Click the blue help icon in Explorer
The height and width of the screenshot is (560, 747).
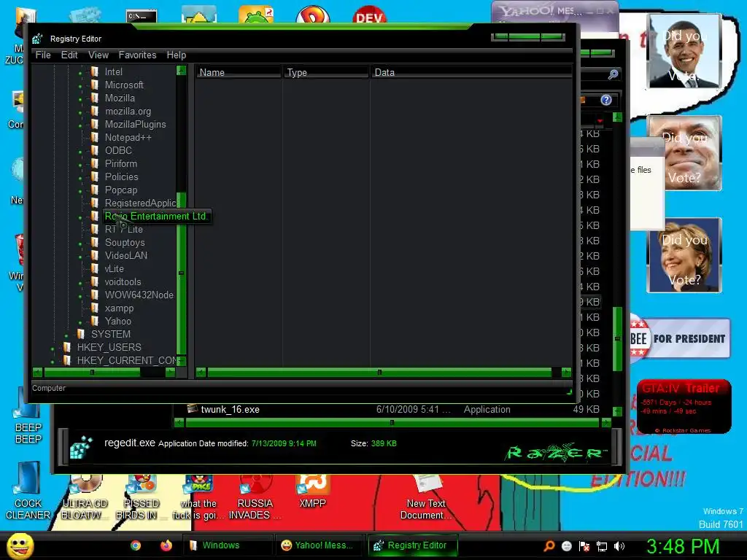click(x=606, y=100)
